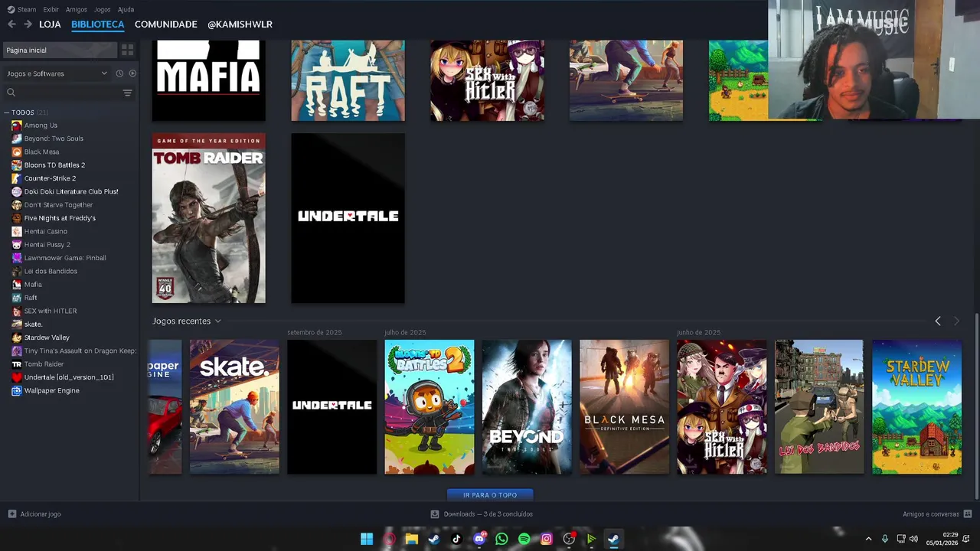980x551 pixels.
Task: Open Amigos e conversas
Action: pyautogui.click(x=931, y=514)
